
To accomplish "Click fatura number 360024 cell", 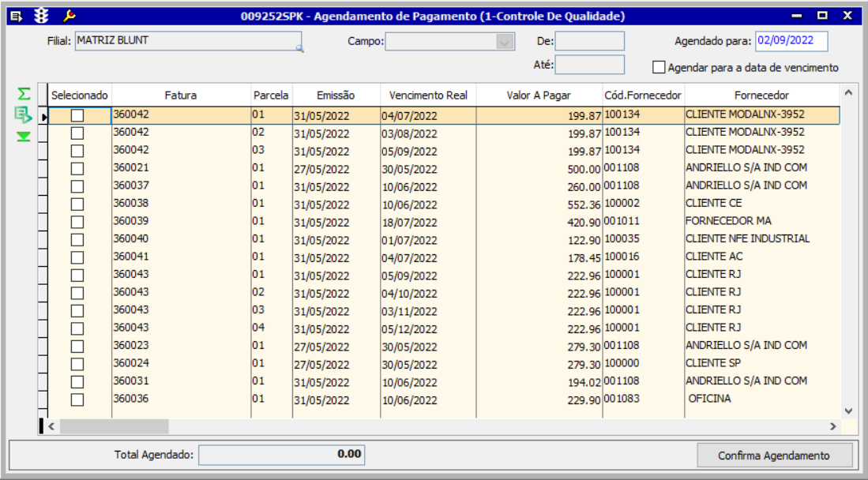I will coord(181,363).
